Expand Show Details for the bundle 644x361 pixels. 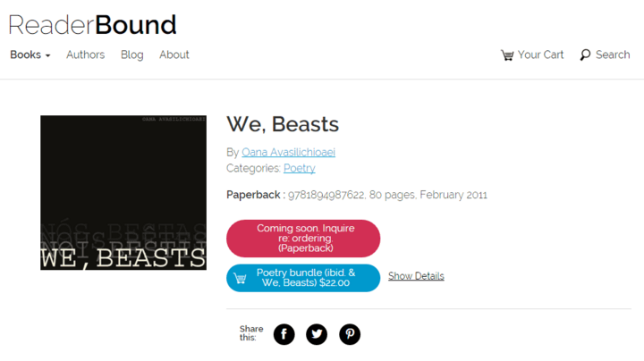point(416,276)
